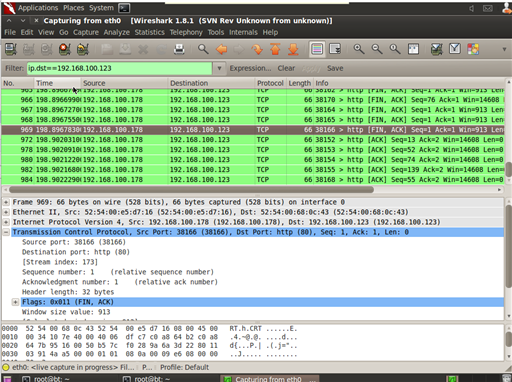This screenshot has height=382, width=512.
Task: Open the Internals menu
Action: pyautogui.click(x=243, y=32)
